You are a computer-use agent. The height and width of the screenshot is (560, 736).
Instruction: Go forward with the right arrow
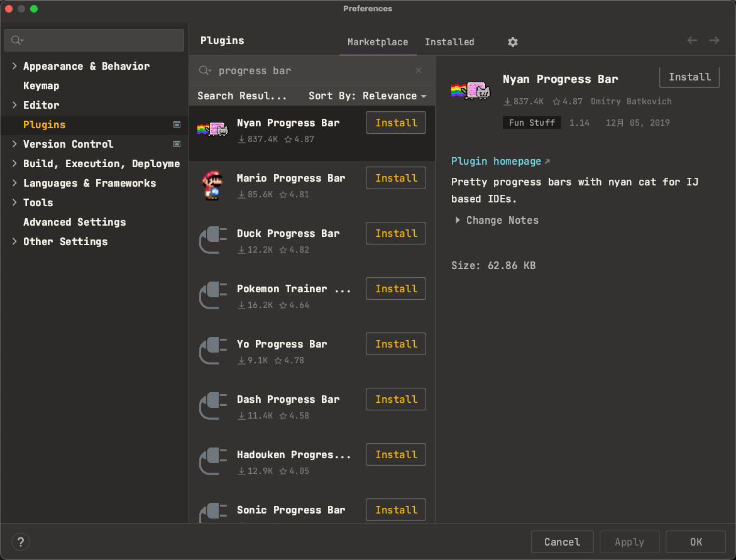(x=714, y=40)
